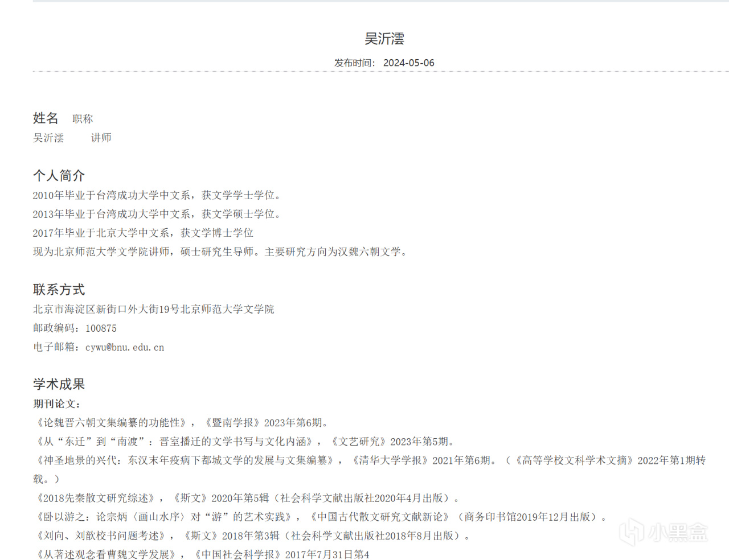Select the 2013年 master degree line
729x560 pixels.
[x=157, y=214]
